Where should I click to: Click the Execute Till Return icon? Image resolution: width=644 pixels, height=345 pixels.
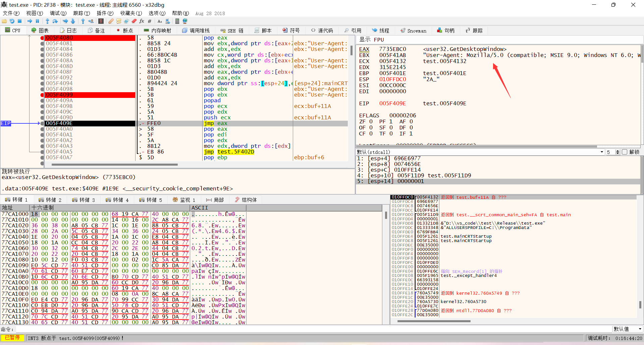pyautogui.click(x=83, y=21)
